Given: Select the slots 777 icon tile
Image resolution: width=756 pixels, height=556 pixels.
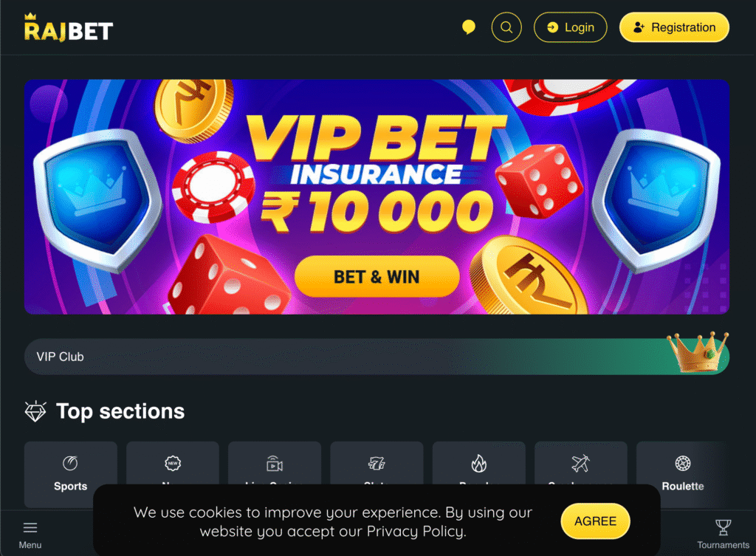Looking at the screenshot, I should point(377,463).
